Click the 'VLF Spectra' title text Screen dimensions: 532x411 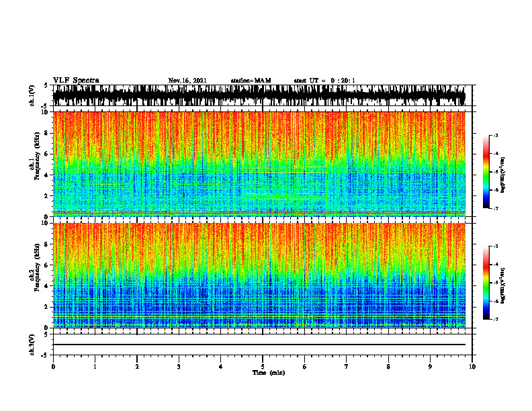coord(76,81)
